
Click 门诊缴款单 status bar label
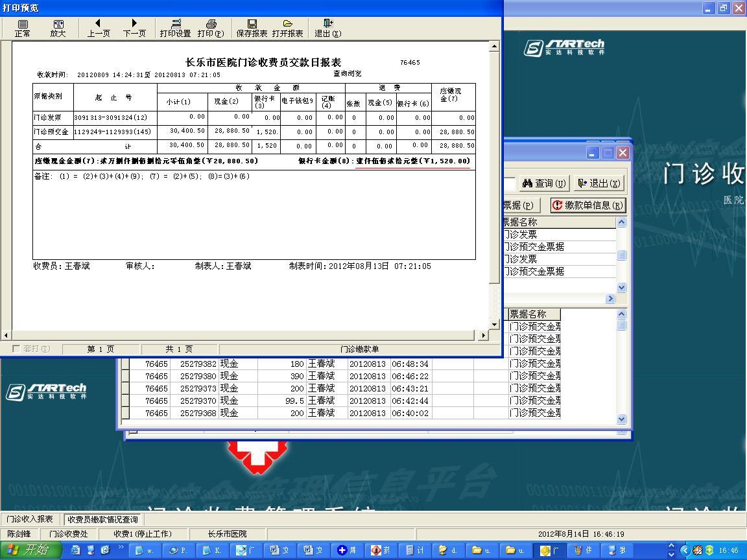[x=360, y=349]
